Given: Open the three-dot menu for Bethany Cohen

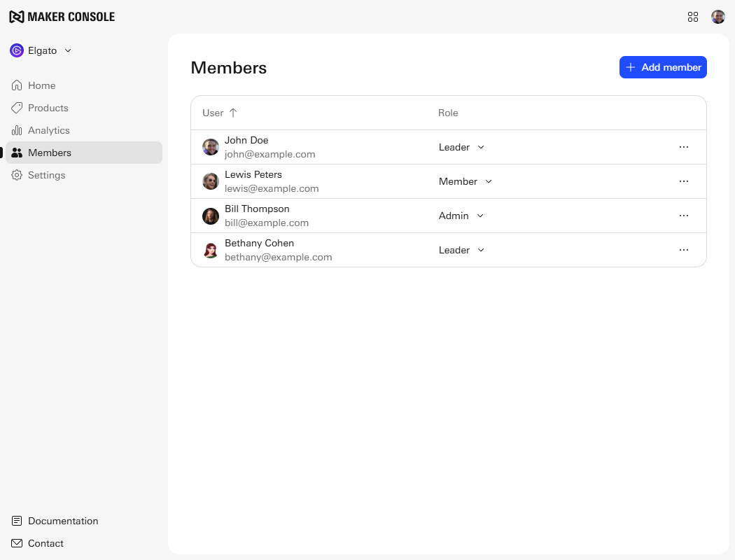Looking at the screenshot, I should [x=684, y=250].
